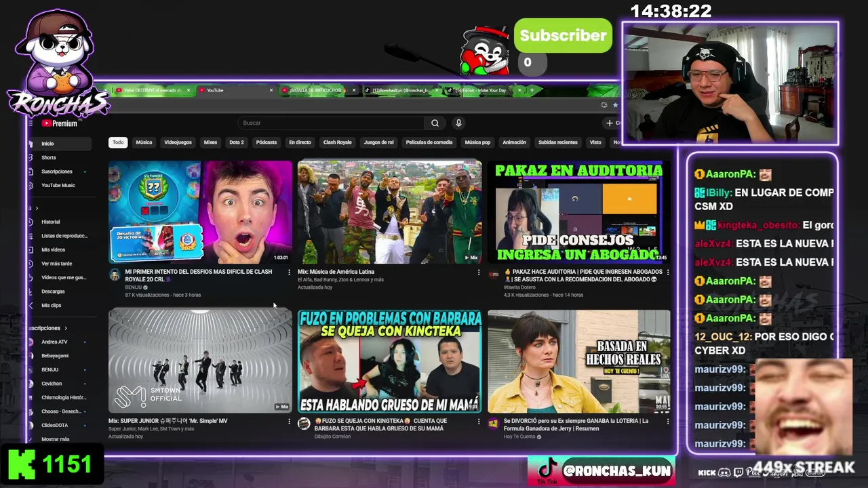
Task: Click Hoy Te Cuento channel avatar icon
Action: coord(493,424)
